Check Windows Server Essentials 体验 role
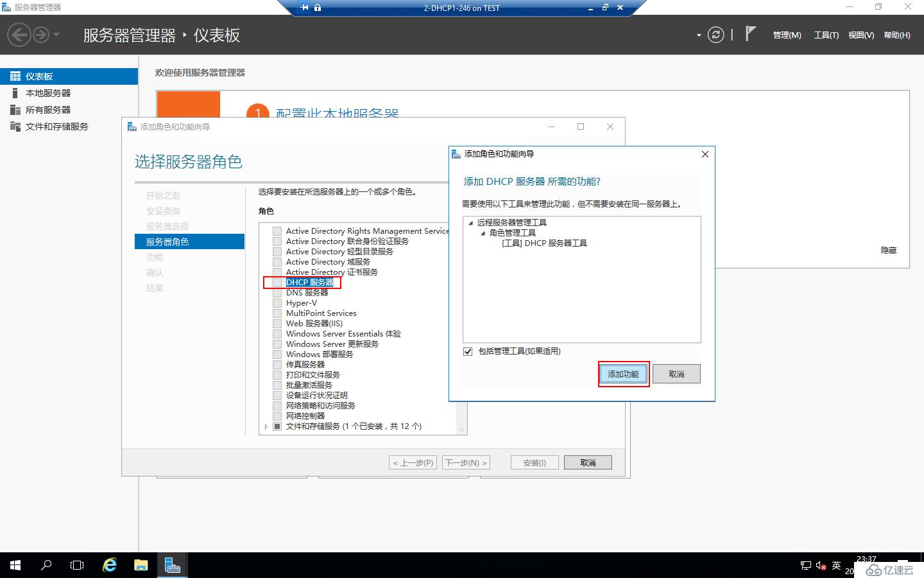This screenshot has height=578, width=924. pos(277,334)
